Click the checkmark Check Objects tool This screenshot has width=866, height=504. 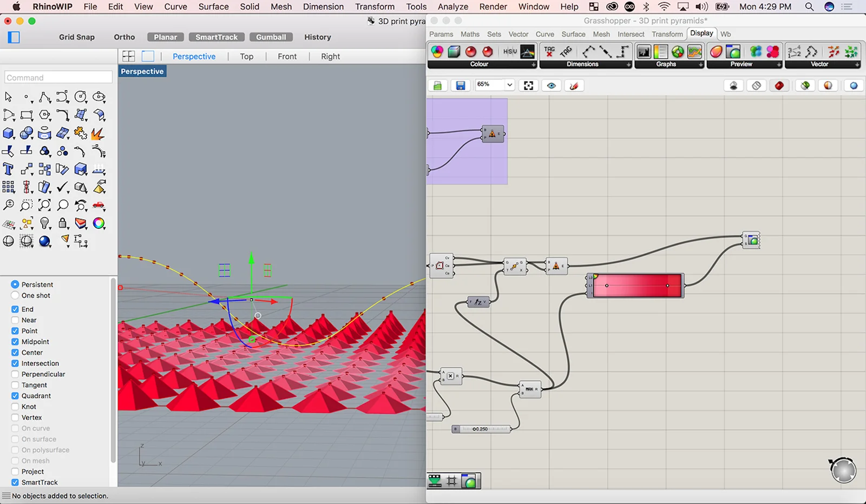pyautogui.click(x=63, y=187)
